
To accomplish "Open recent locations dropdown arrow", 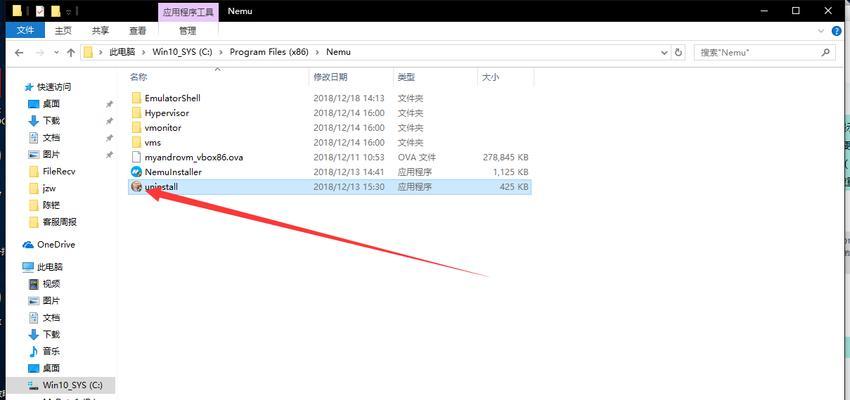I will (x=57, y=53).
